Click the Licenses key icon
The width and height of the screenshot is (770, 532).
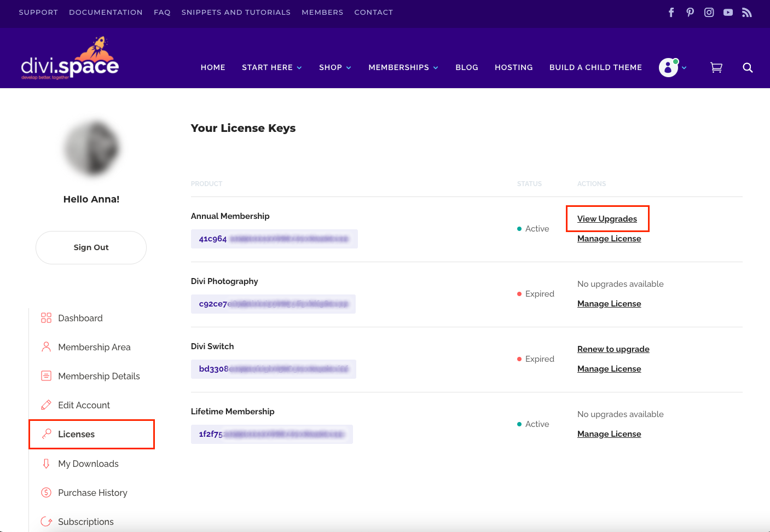(46, 434)
